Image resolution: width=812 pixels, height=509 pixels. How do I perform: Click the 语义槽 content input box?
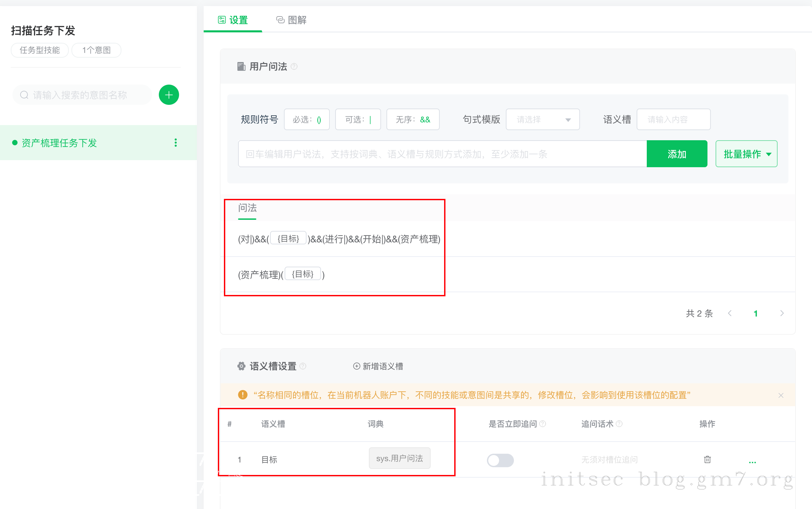coord(673,120)
